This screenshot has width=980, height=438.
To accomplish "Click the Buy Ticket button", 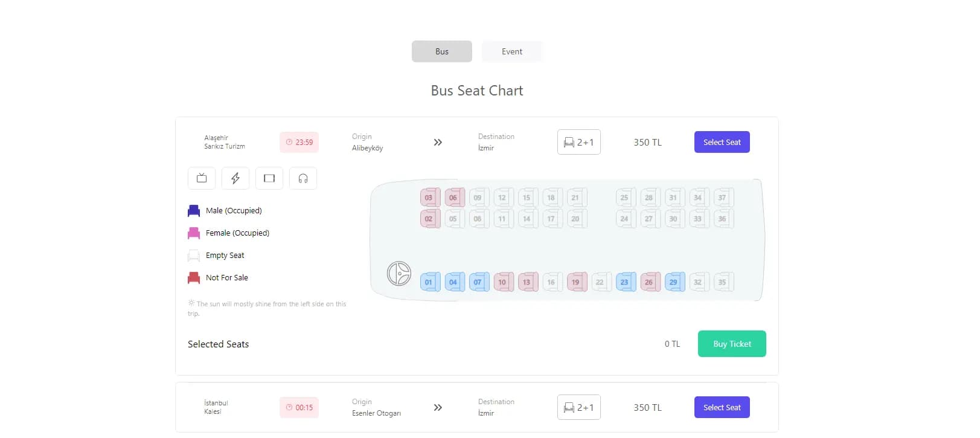I will pyautogui.click(x=732, y=344).
